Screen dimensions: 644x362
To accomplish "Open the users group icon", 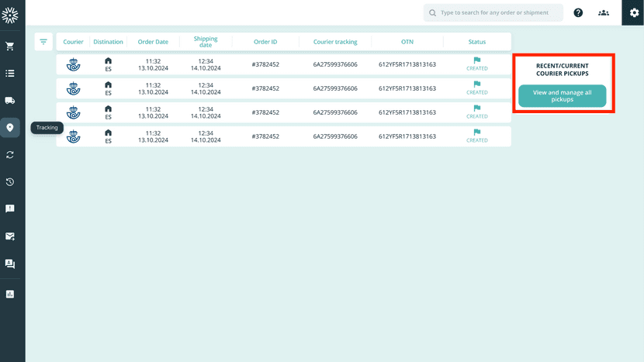I will coord(604,13).
